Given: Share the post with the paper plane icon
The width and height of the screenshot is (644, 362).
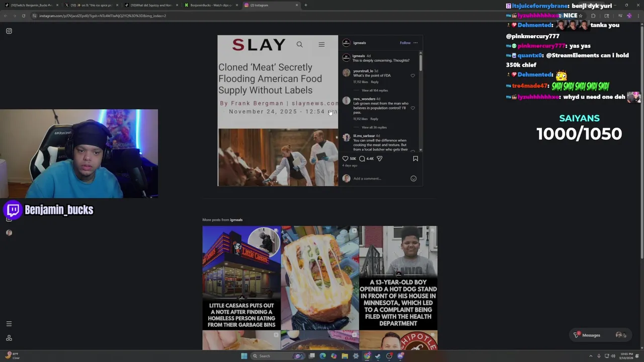Looking at the screenshot, I should [x=379, y=158].
